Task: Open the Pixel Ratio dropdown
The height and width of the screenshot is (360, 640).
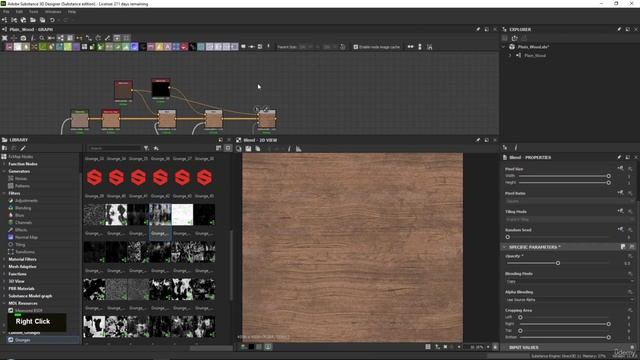Action: click(x=569, y=201)
